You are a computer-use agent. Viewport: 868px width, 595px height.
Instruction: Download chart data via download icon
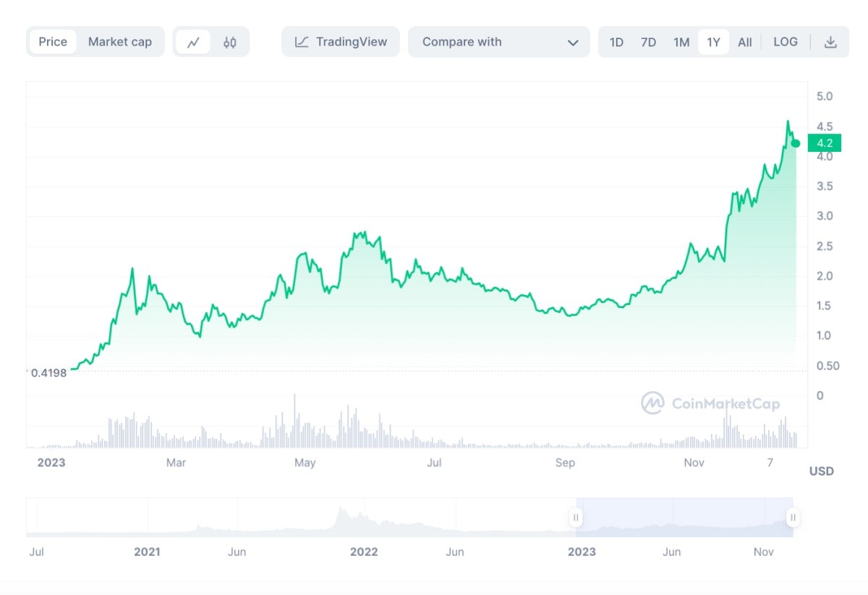tap(830, 42)
